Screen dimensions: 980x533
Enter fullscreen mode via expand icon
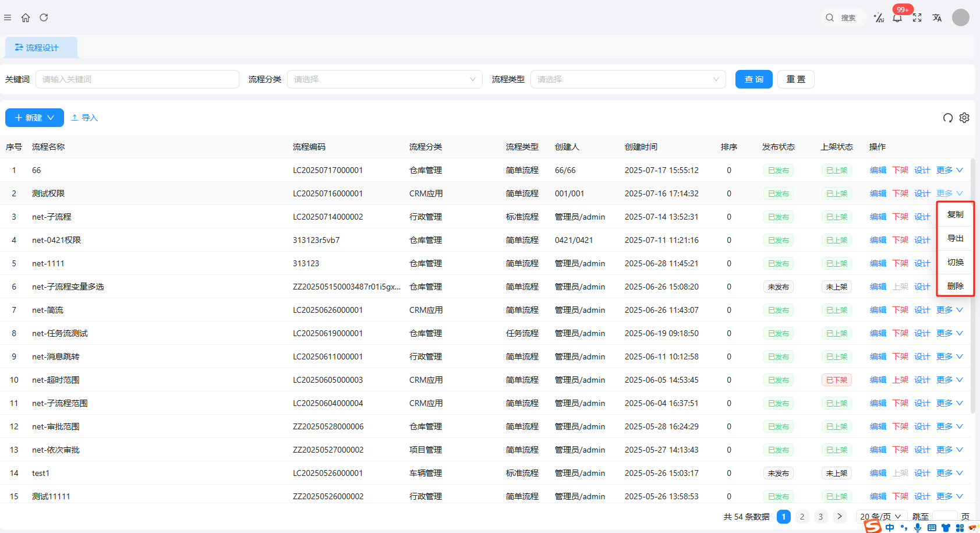coord(917,17)
